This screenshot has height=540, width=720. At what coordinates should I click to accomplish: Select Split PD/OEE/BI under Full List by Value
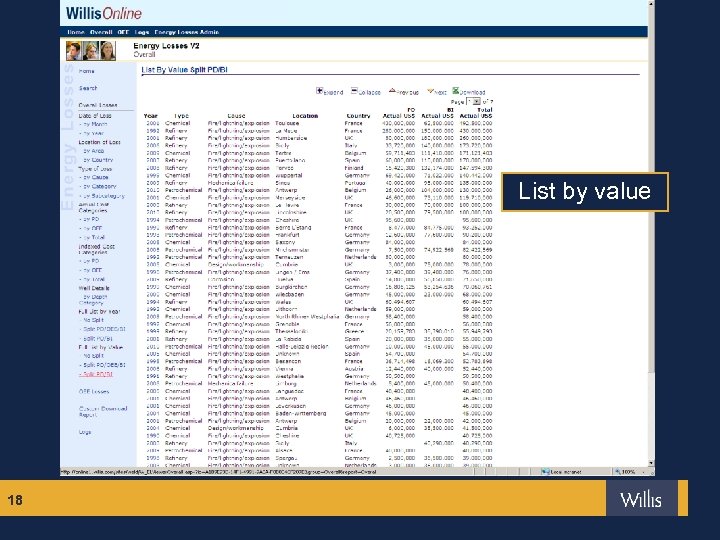[x=103, y=365]
